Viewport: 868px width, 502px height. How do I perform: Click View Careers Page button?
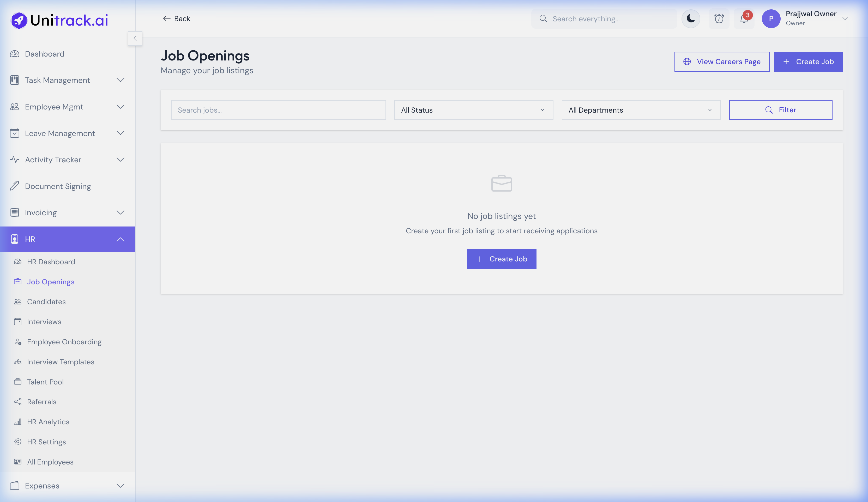[x=722, y=62]
